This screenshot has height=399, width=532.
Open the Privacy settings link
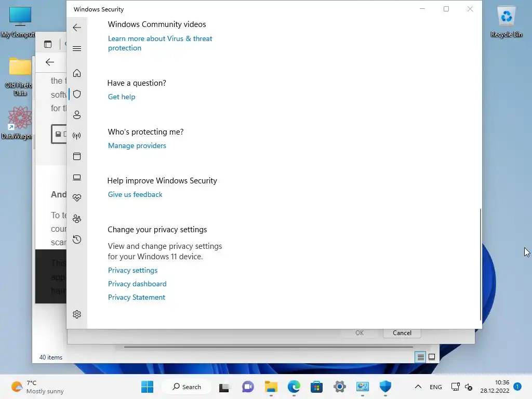coord(132,270)
